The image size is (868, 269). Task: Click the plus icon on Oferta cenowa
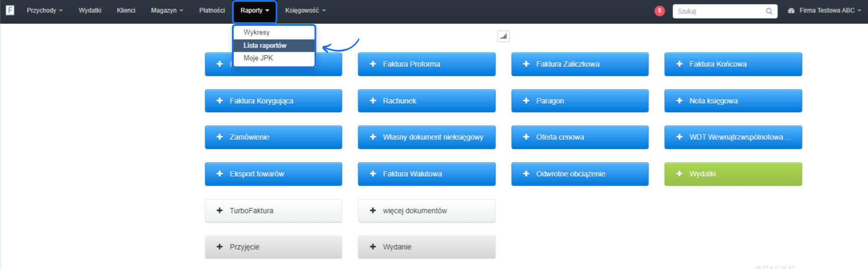(x=526, y=137)
